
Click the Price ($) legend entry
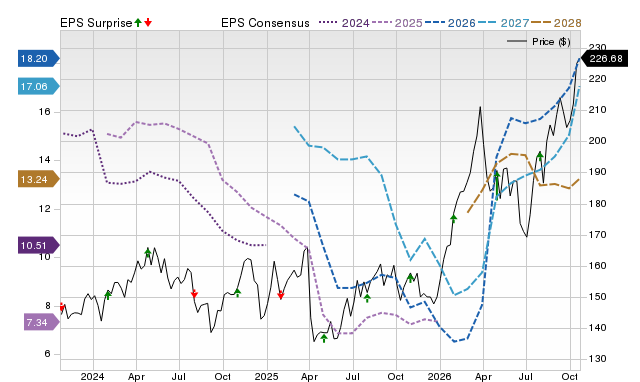click(538, 42)
